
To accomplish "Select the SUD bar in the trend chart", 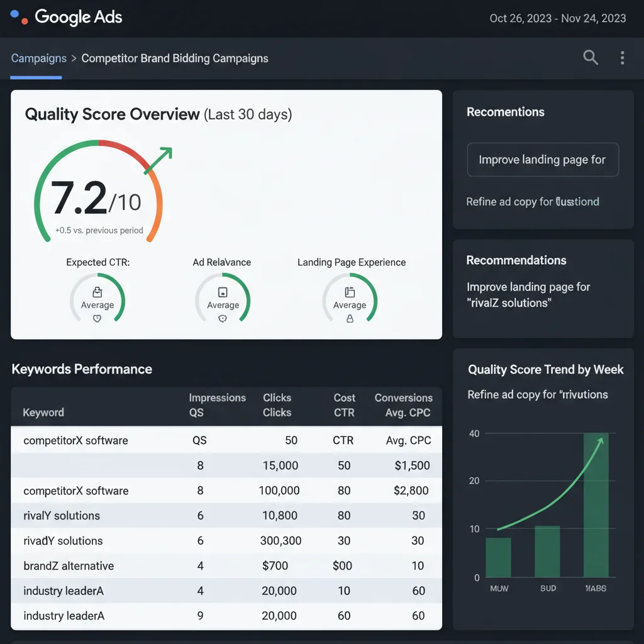I will [547, 552].
